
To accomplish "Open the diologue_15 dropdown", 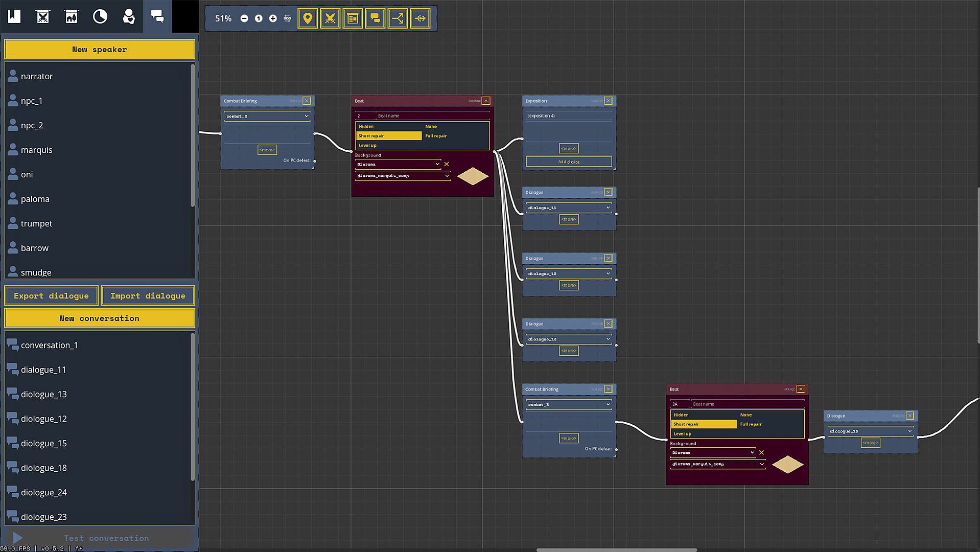I will (x=871, y=431).
